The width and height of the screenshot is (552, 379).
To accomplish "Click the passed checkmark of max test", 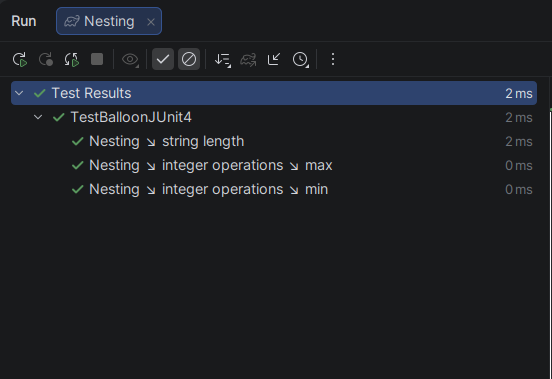I will click(77, 165).
